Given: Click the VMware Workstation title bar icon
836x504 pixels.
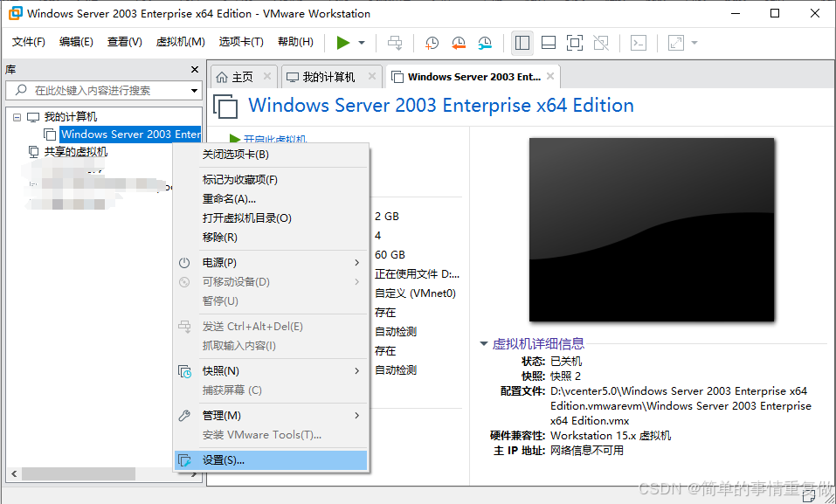Looking at the screenshot, I should (x=15, y=13).
